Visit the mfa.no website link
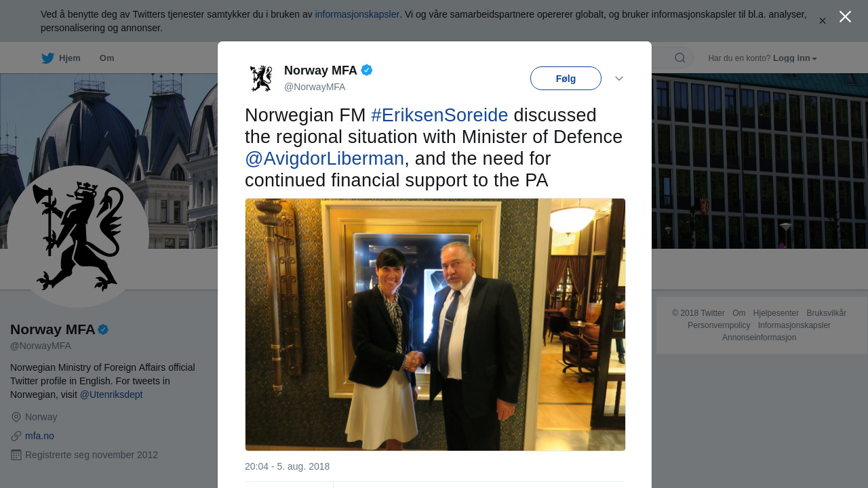Screen dimensions: 868x488 point(39,436)
